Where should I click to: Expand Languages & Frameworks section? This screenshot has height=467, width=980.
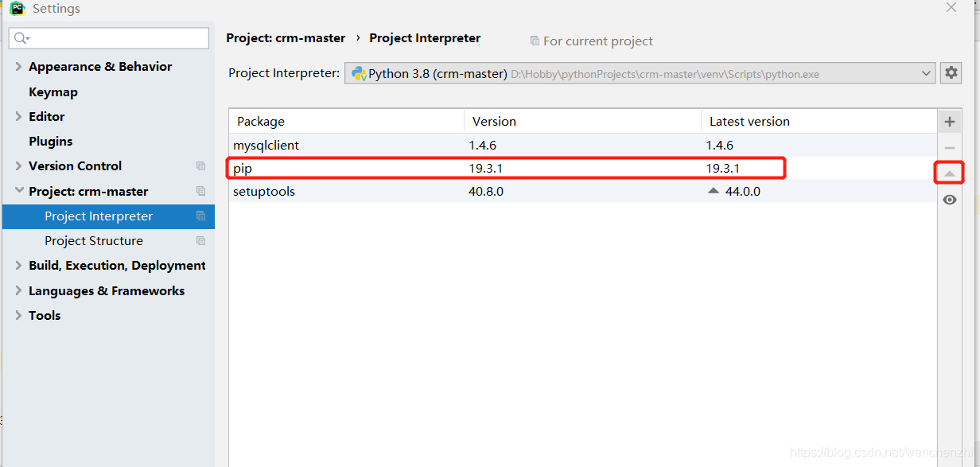(18, 291)
